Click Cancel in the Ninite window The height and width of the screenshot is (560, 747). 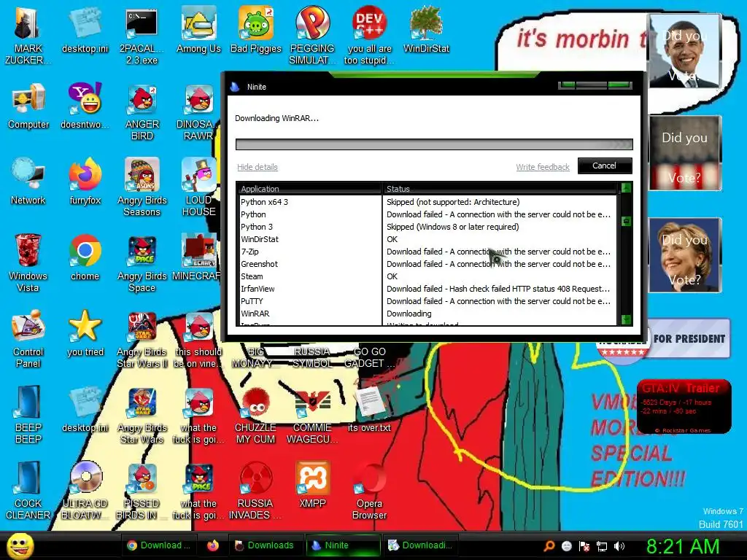coord(605,166)
